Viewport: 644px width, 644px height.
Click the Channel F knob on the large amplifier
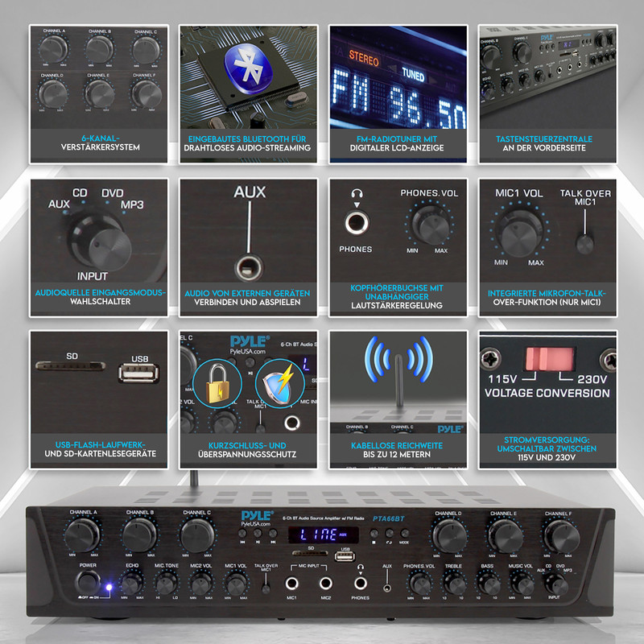pos(561,535)
